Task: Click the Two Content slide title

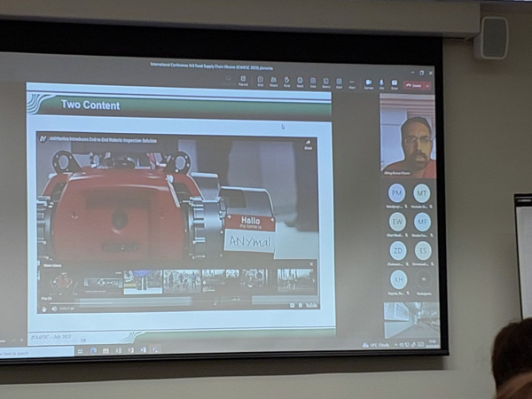Action: (90, 106)
